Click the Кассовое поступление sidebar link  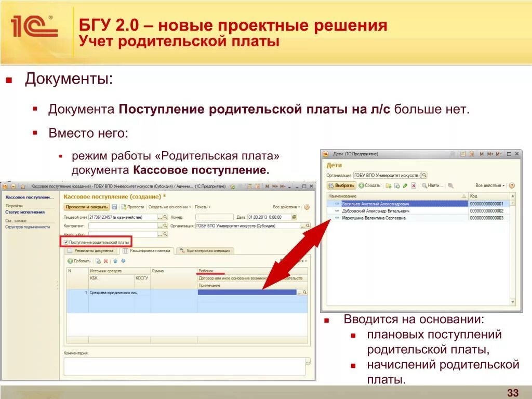pos(30,197)
